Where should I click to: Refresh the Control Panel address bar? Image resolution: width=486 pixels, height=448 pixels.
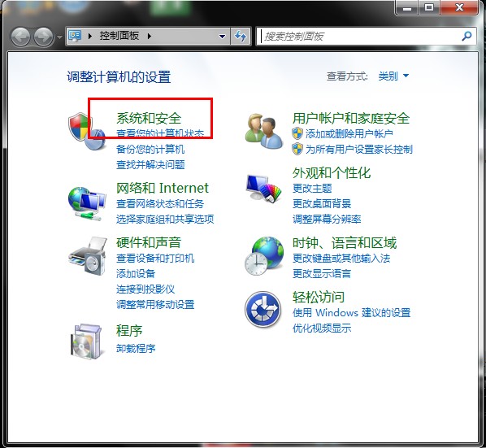(241, 37)
